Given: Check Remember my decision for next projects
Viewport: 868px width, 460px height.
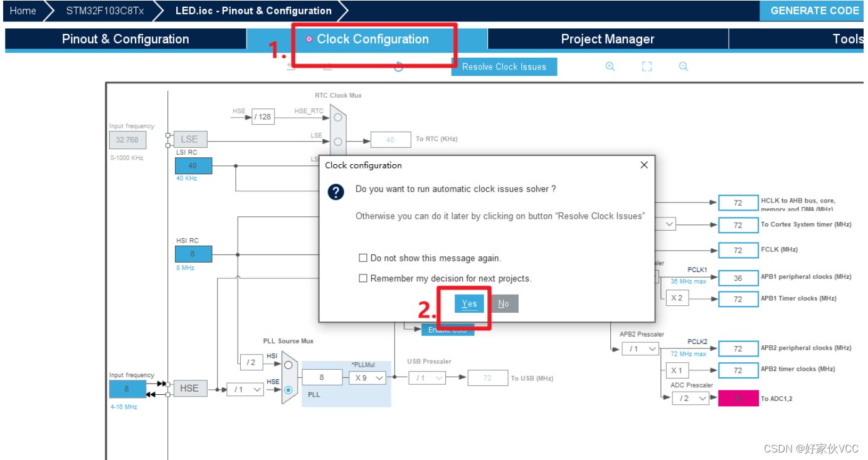Looking at the screenshot, I should pos(363,278).
